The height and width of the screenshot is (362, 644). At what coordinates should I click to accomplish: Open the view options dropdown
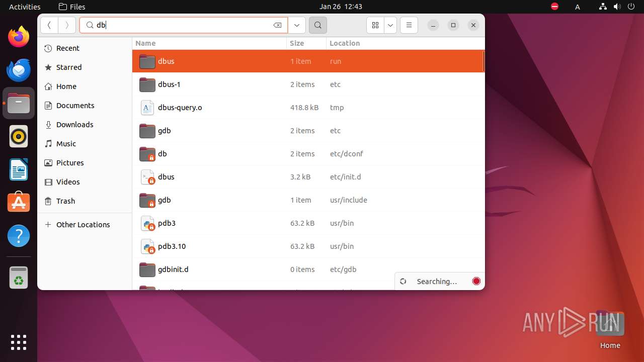390,25
